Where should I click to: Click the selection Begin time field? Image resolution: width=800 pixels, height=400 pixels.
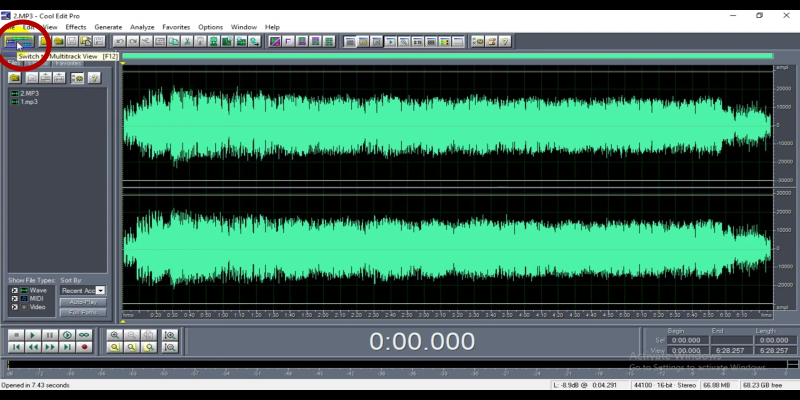687,340
